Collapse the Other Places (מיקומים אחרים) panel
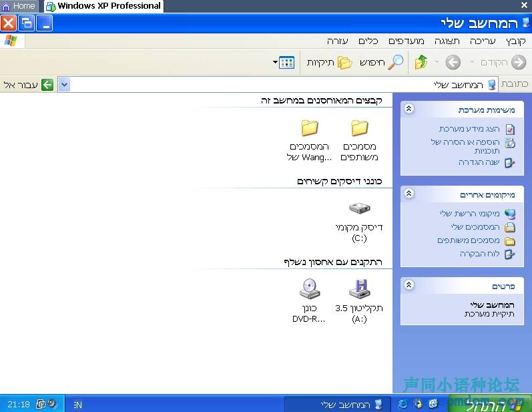Screen dimensions: 532x412 [x=409, y=194]
